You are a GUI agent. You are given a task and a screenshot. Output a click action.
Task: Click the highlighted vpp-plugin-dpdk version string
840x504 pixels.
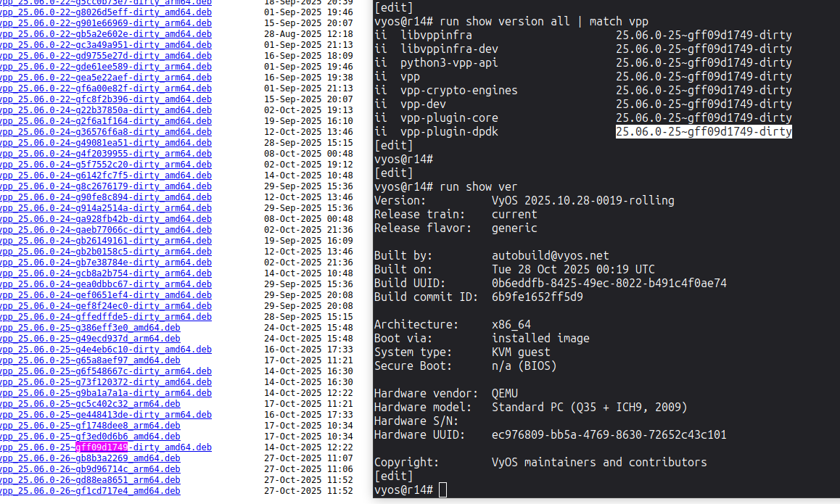click(x=704, y=131)
